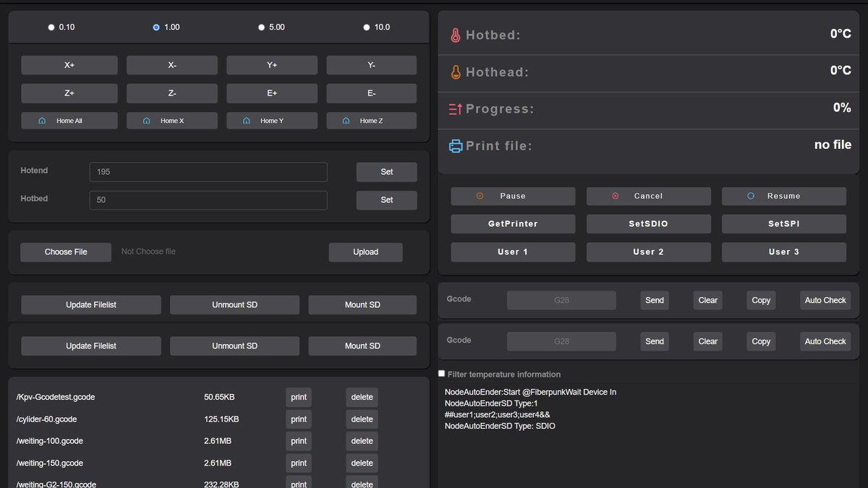Click the Print file printer icon
This screenshot has height=488, width=868.
[456, 146]
